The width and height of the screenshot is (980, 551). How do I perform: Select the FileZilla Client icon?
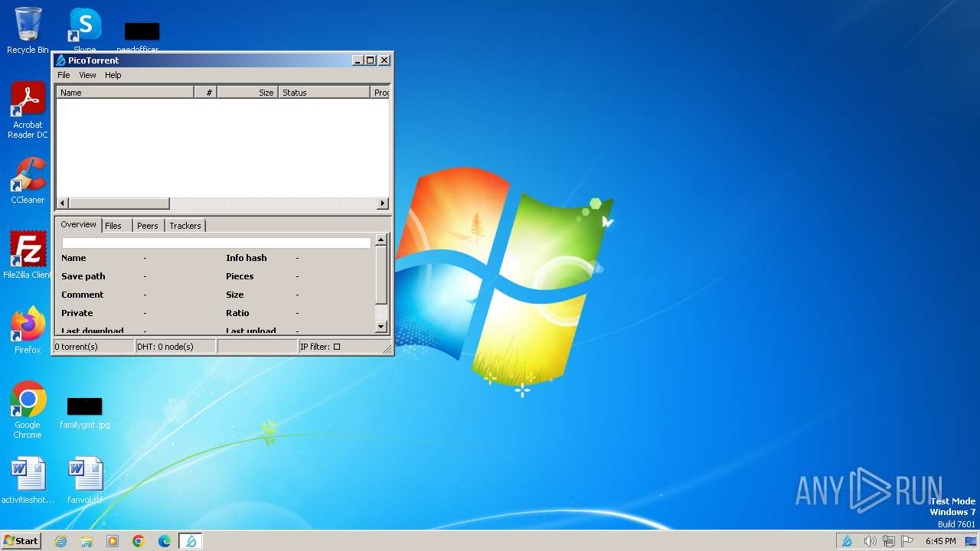28,255
